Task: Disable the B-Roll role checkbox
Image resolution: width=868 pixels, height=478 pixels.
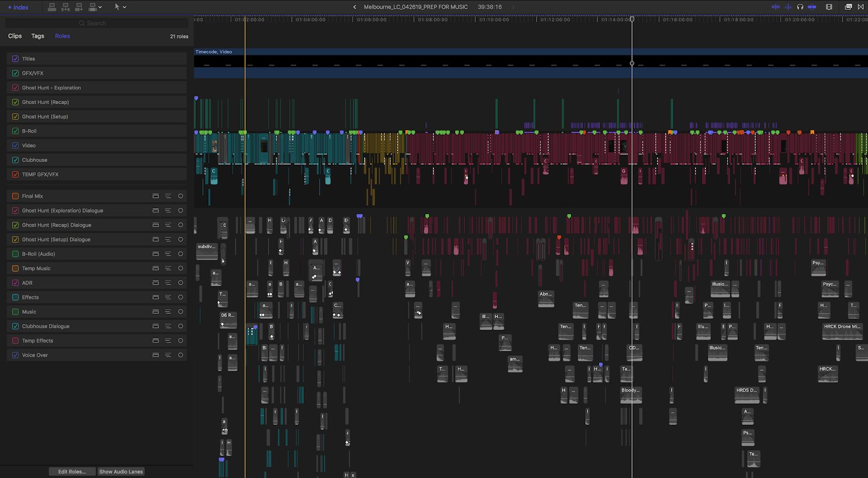Action: click(x=15, y=131)
